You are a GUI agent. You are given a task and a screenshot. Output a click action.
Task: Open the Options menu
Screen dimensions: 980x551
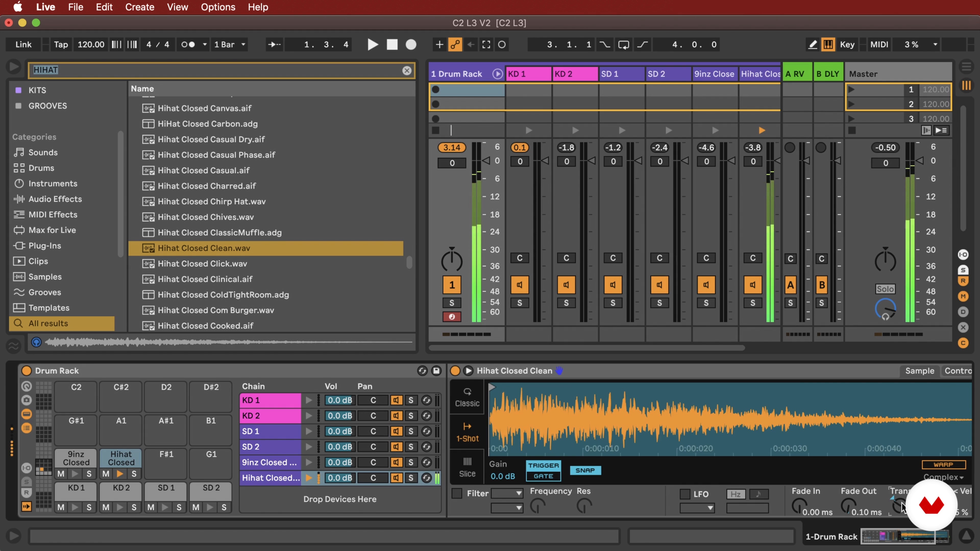[x=218, y=7]
